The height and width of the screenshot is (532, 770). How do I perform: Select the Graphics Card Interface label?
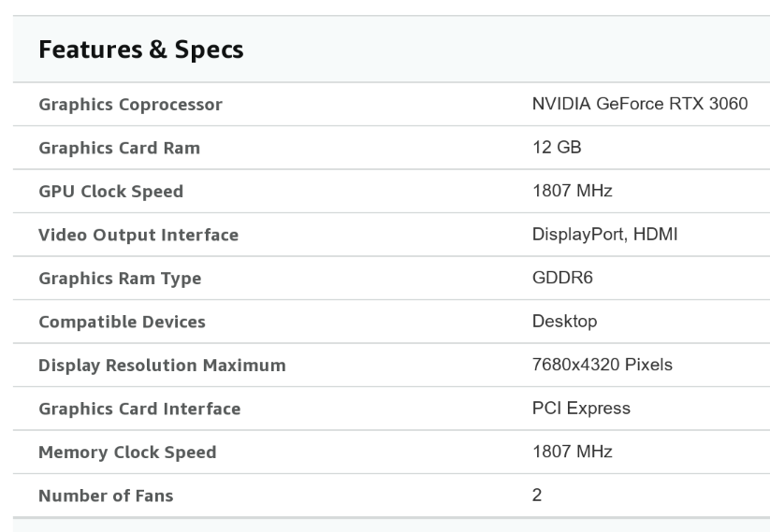(139, 409)
